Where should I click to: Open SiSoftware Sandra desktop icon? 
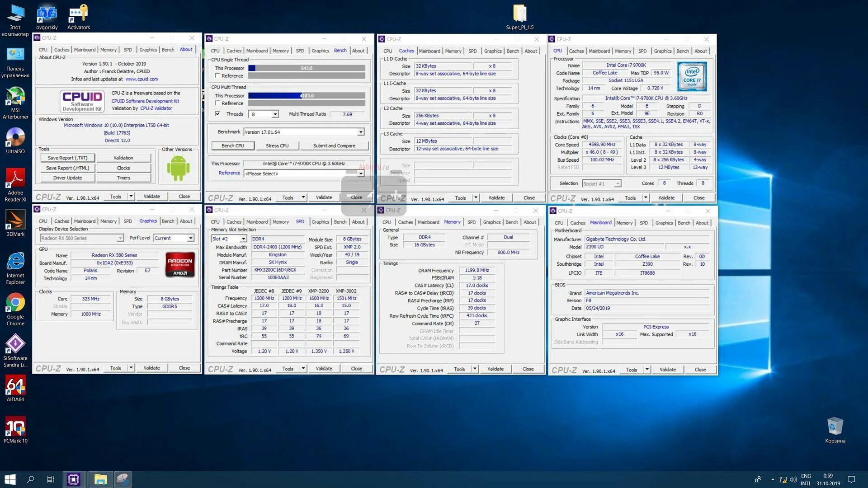[x=15, y=351]
